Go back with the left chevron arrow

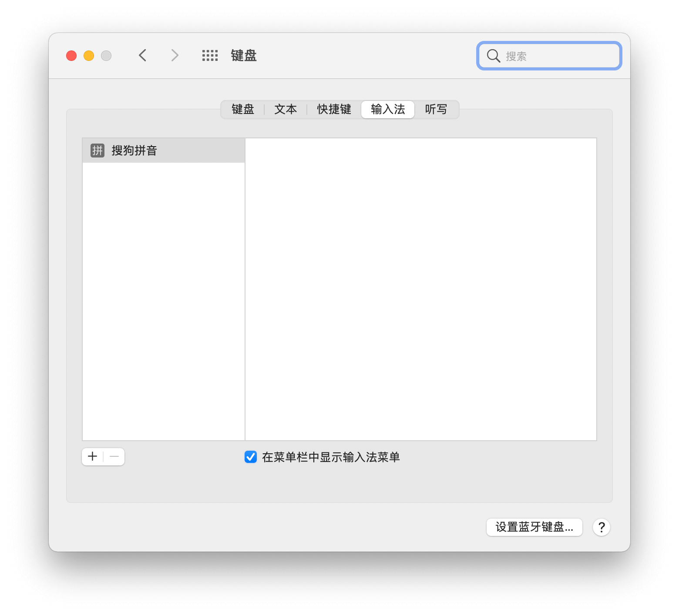(142, 55)
